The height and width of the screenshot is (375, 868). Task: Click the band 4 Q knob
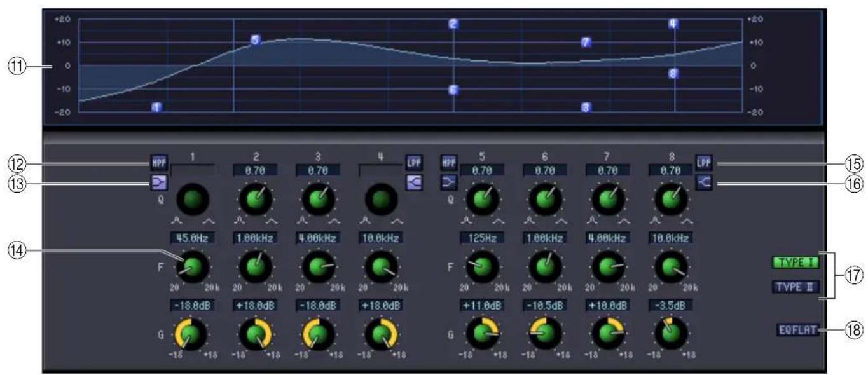pos(381,200)
